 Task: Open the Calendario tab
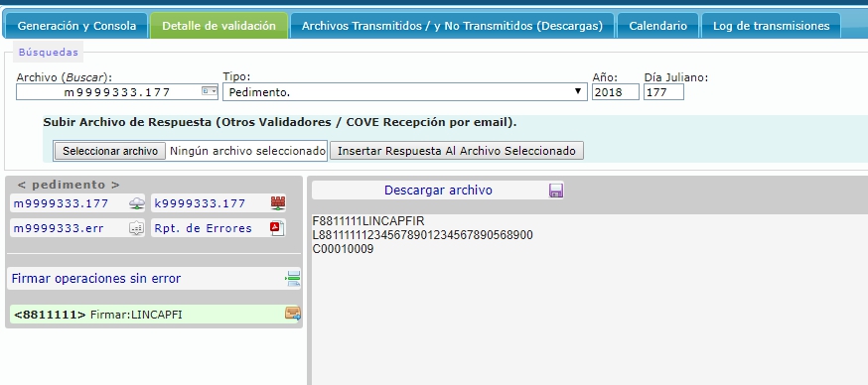(657, 26)
